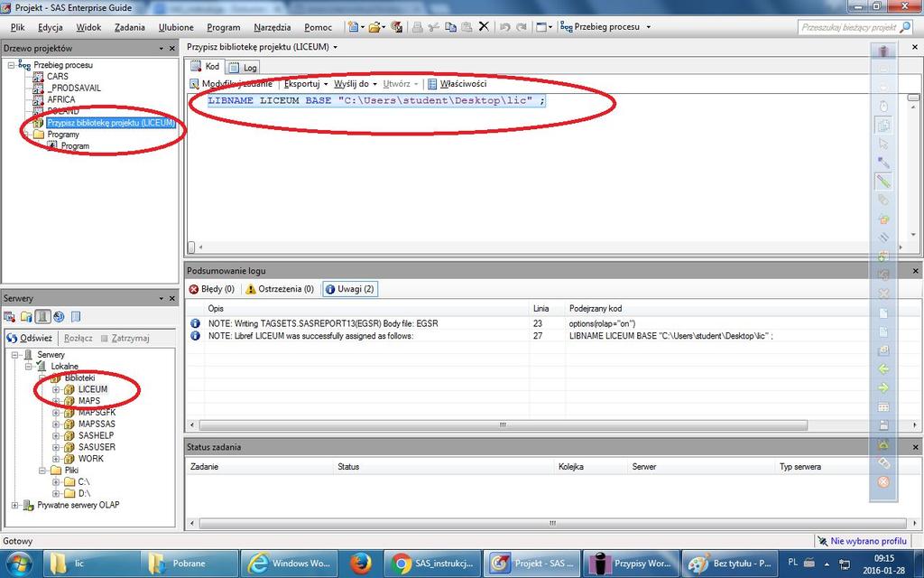Toggle the Uwagi (2) notes filter
The image size is (924, 578).
click(350, 289)
